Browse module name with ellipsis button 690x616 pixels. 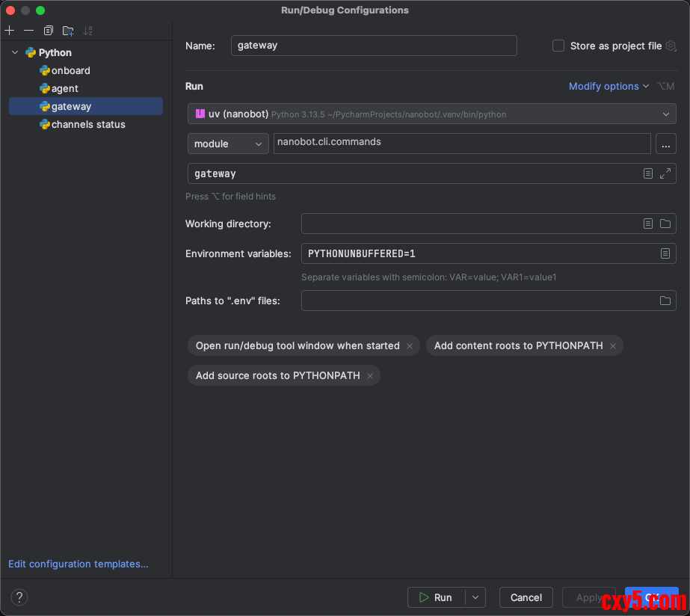click(665, 144)
